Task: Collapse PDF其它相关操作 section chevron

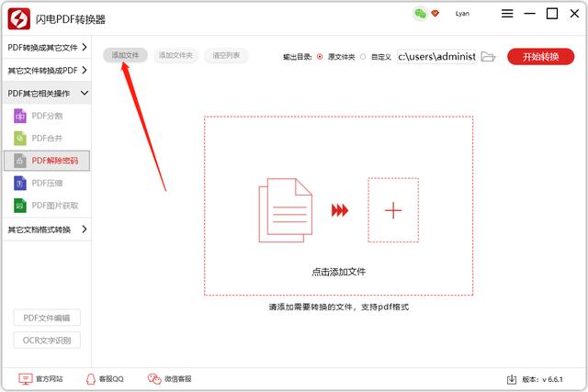Action: pos(85,93)
